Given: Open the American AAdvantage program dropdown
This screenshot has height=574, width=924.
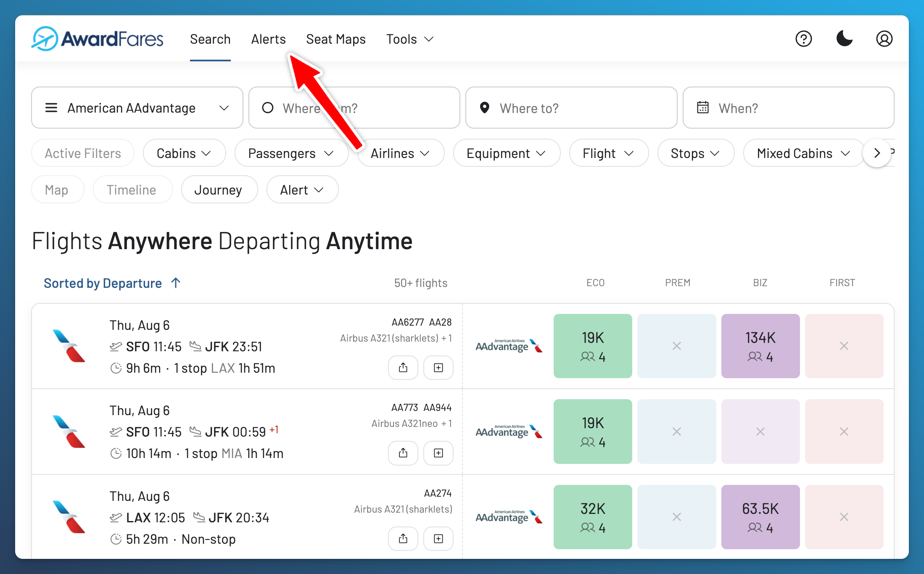Looking at the screenshot, I should pyautogui.click(x=137, y=108).
